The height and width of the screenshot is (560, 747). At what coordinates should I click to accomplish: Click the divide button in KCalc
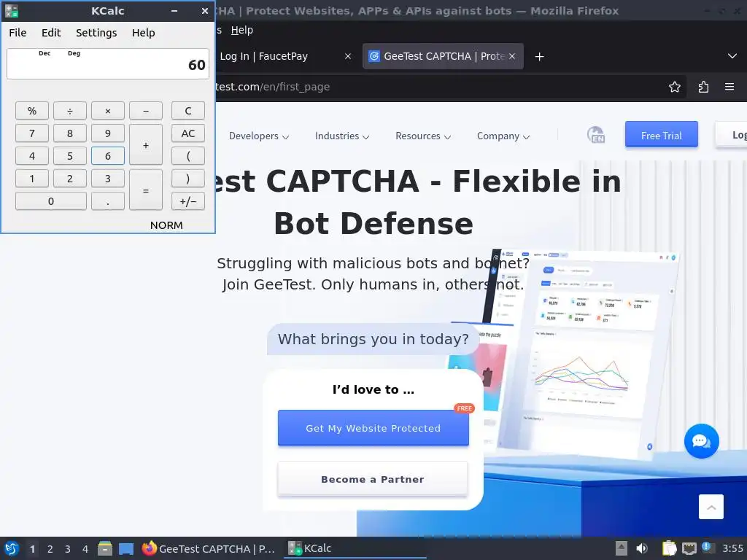pyautogui.click(x=69, y=111)
